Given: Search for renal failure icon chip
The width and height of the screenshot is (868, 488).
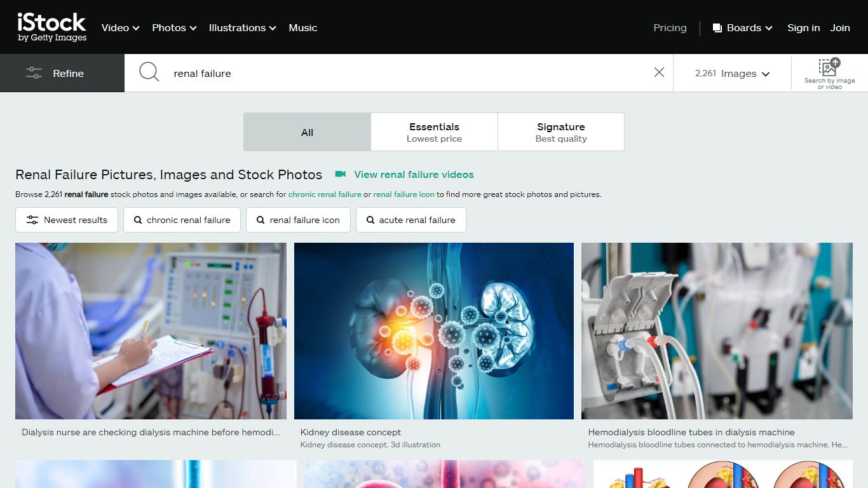Looking at the screenshot, I should 298,220.
